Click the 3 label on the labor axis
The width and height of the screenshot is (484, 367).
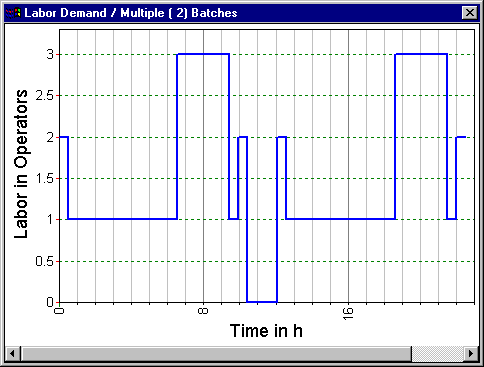(50, 54)
